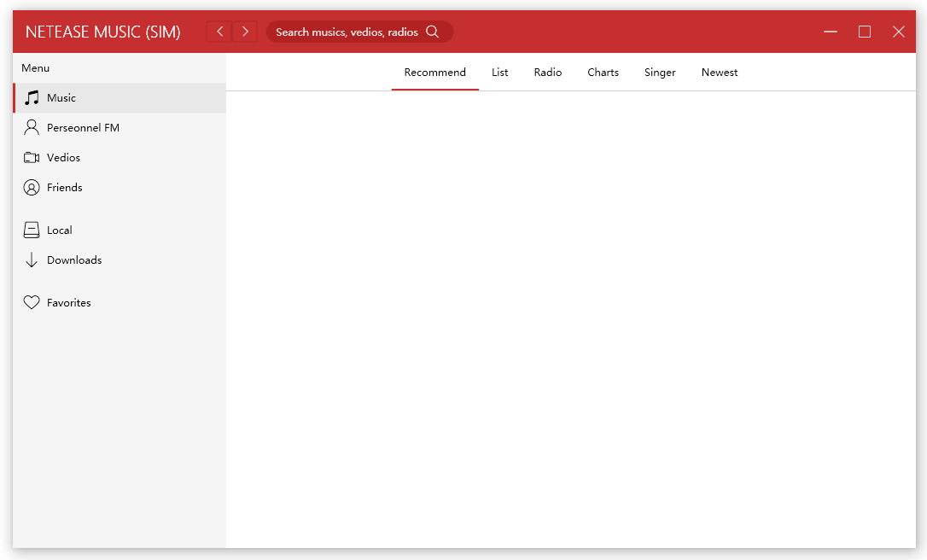Open the Local label in sidebar
The width and height of the screenshot is (927, 560).
(x=60, y=230)
